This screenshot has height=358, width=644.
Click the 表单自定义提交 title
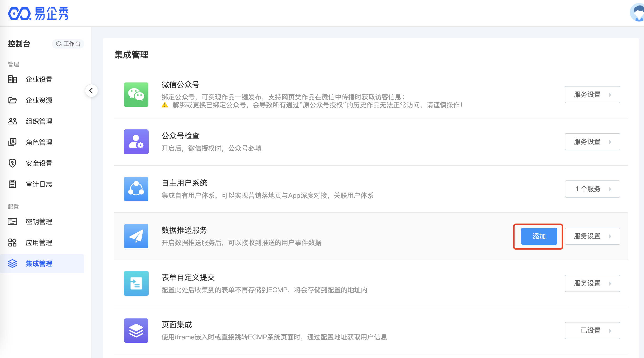(x=188, y=277)
